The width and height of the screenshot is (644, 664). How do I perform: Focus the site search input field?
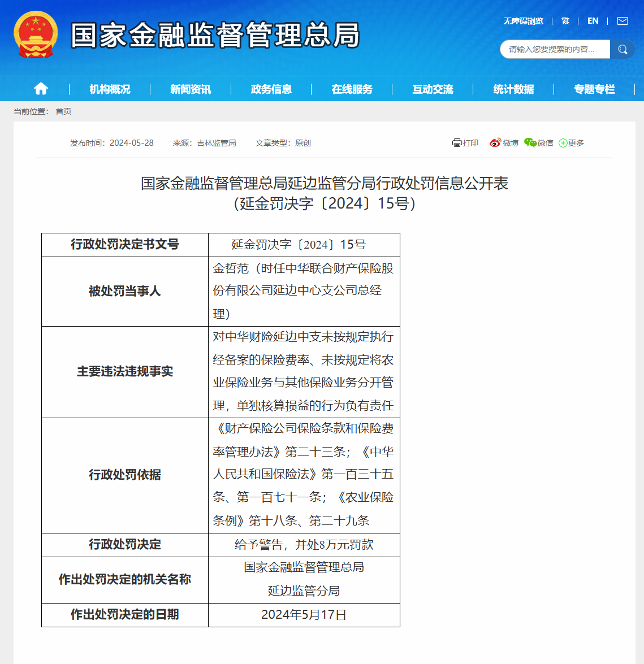(x=555, y=50)
